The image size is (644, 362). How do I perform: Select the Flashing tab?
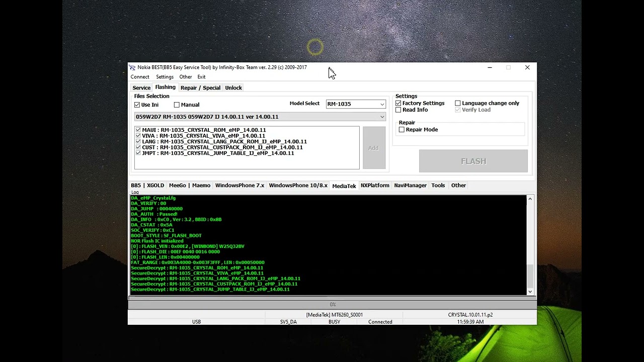166,87
